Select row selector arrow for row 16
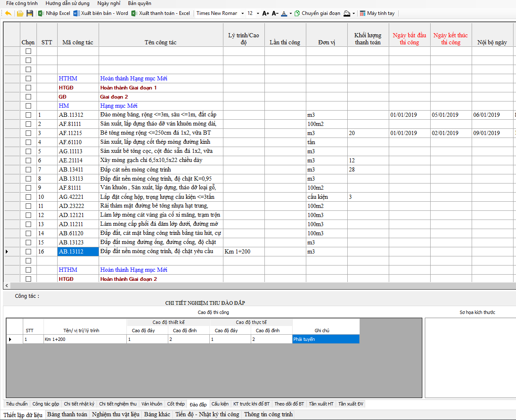The image size is (516, 420). (x=12, y=251)
